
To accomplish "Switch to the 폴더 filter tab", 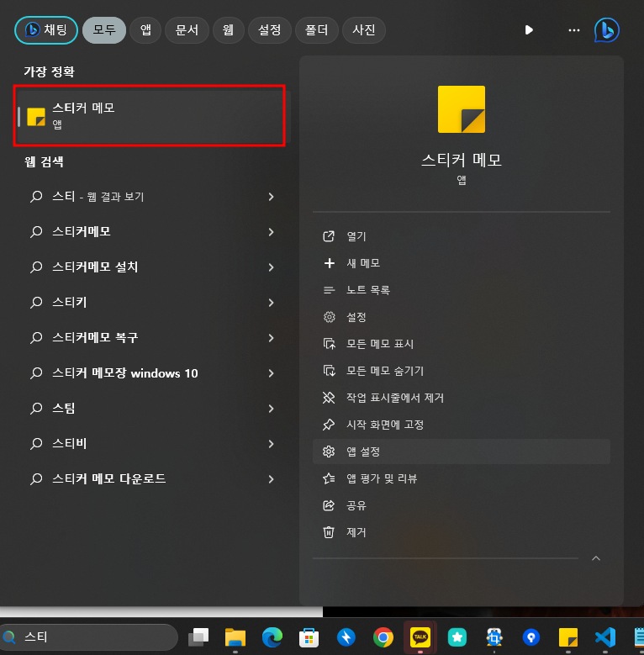I will (x=317, y=30).
